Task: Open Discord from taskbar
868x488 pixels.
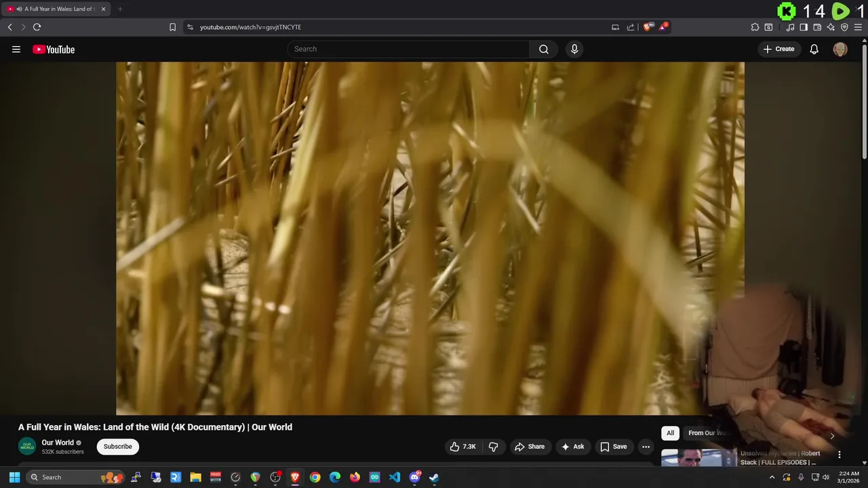Action: [414, 477]
